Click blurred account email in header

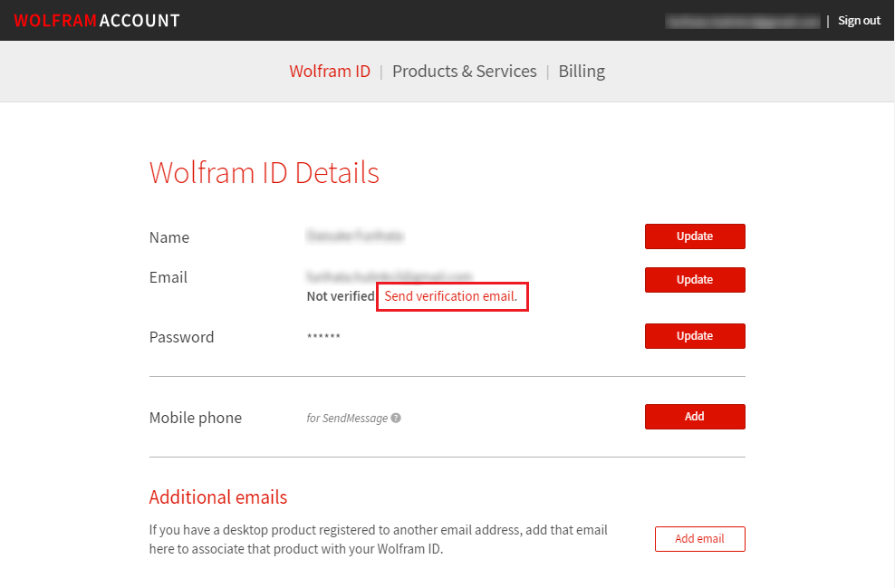(743, 21)
